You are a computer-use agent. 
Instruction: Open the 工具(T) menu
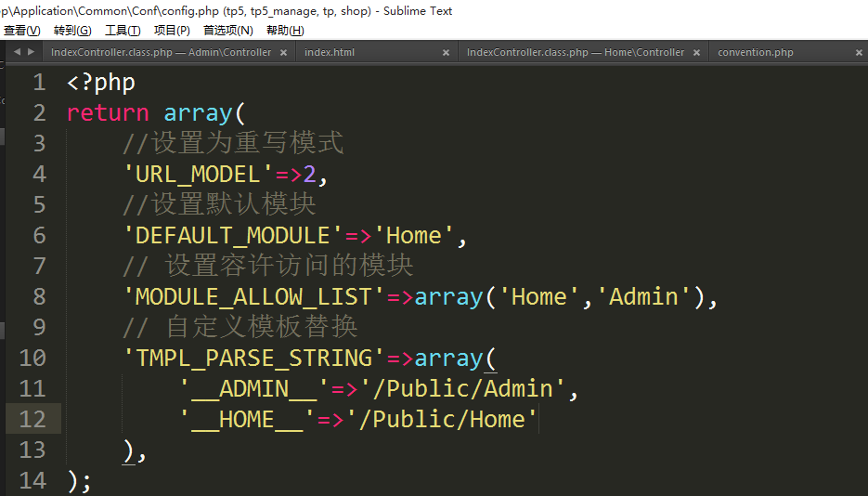(x=123, y=30)
